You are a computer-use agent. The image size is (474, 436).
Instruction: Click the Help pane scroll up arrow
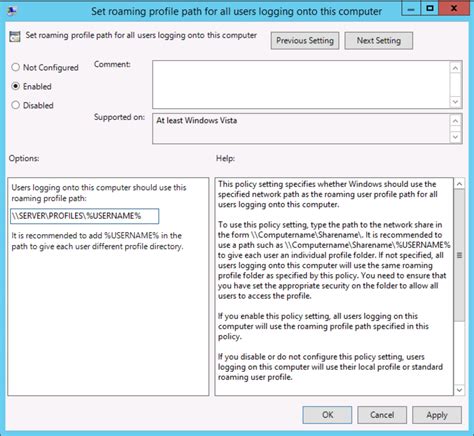point(459,184)
